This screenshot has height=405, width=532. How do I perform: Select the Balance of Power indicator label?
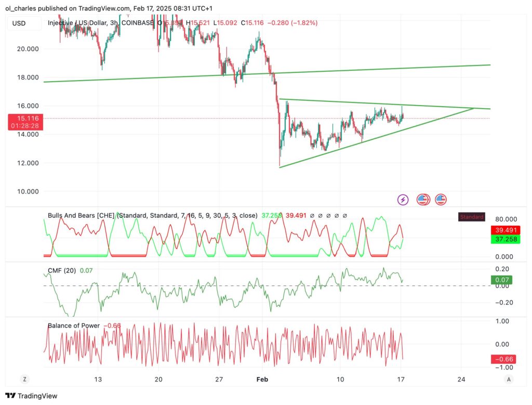pyautogui.click(x=73, y=325)
